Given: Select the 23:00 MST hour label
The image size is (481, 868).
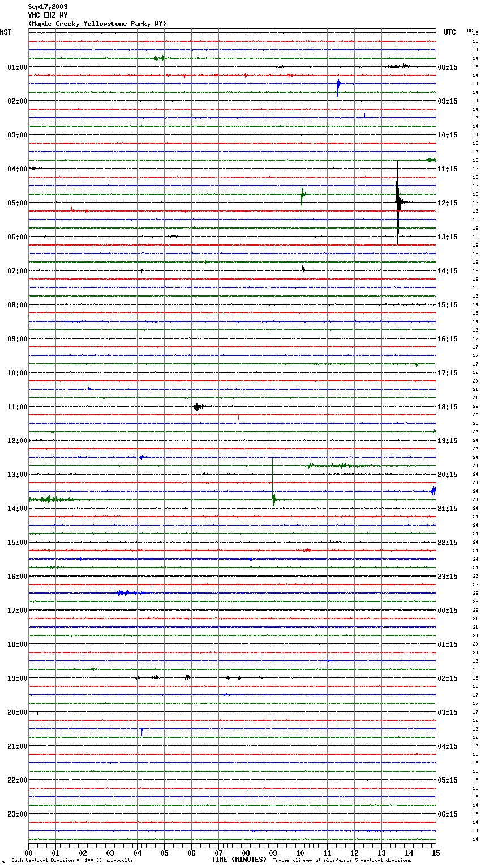Looking at the screenshot, I should (18, 814).
